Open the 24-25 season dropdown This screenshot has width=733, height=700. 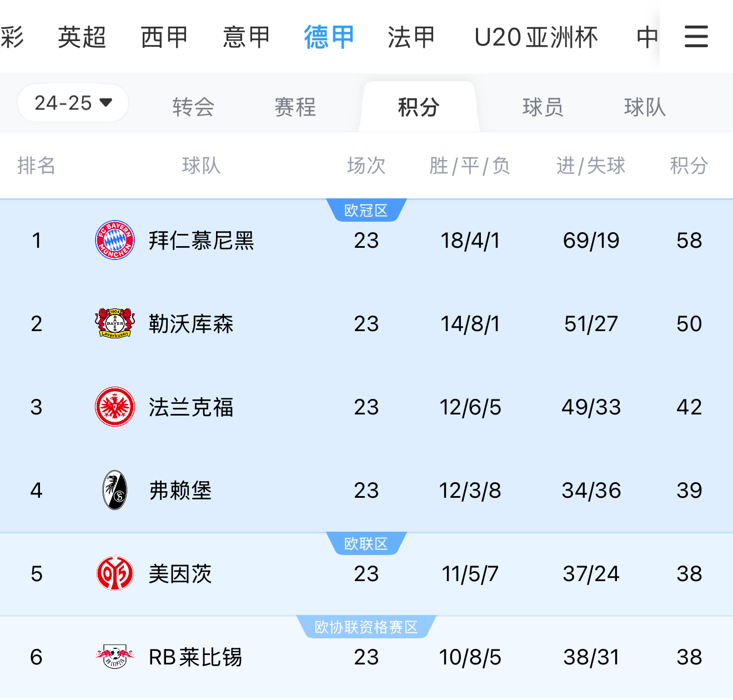coord(72,103)
